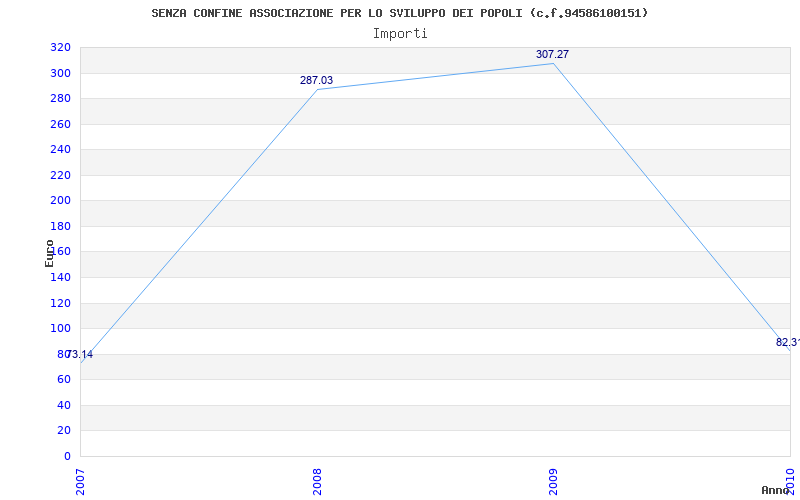This screenshot has width=800, height=500.
Task: Click the 180 y-axis tick label
Action: pos(60,226)
